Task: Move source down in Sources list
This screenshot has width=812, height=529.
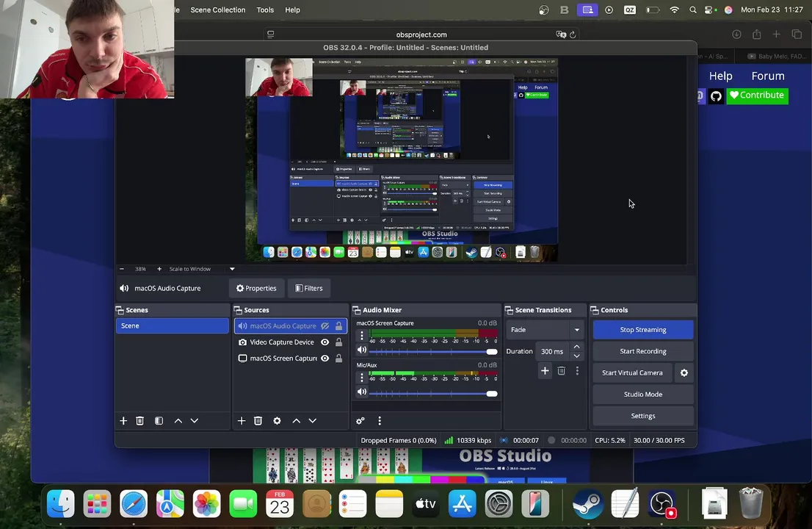Action: click(312, 421)
